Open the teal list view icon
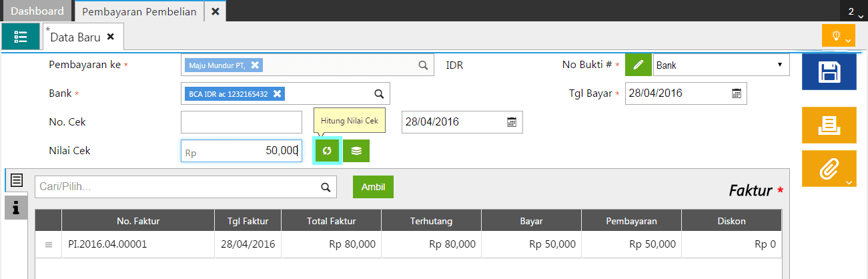Viewport: 868px width, 279px height. (21, 36)
